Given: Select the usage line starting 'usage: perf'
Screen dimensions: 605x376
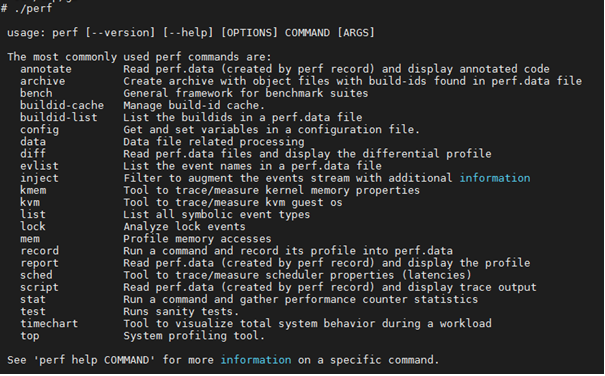Looking at the screenshot, I should click(x=191, y=33).
